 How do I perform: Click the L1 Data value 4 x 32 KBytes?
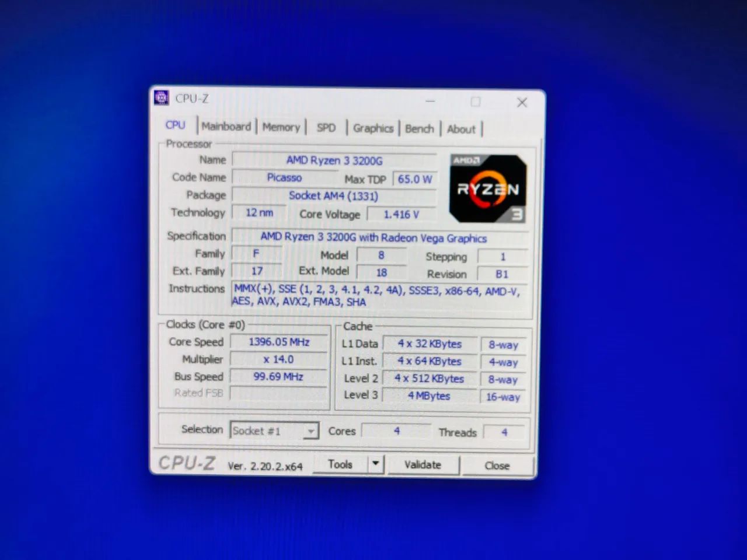point(430,344)
